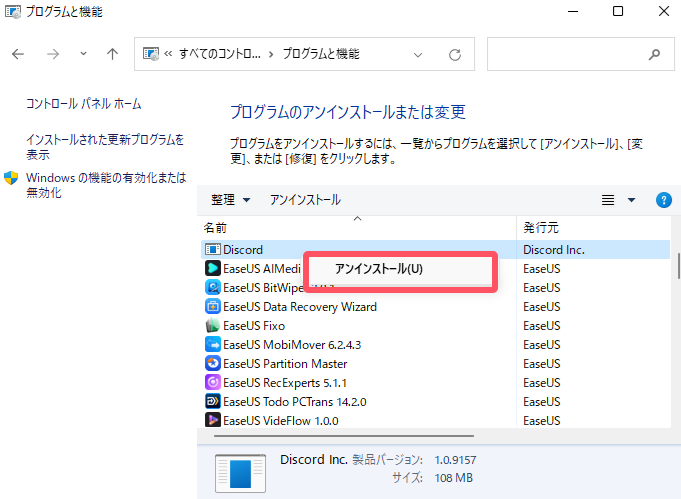Click the control panel search field
This screenshot has width=681, height=499.
pos(570,54)
